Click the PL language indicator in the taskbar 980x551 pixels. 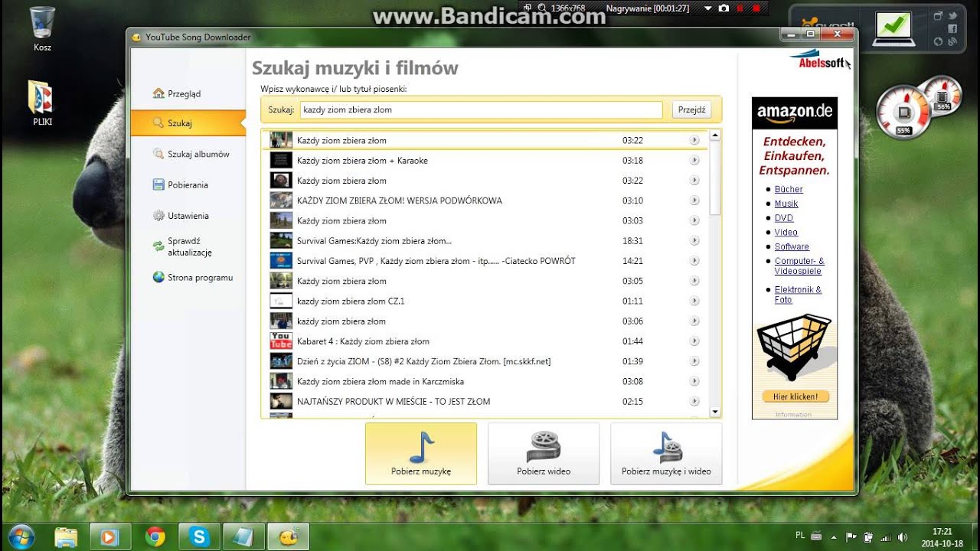click(800, 536)
